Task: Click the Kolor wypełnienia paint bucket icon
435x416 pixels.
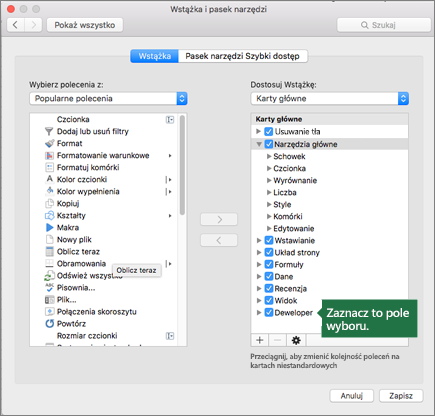Action: pyautogui.click(x=49, y=191)
